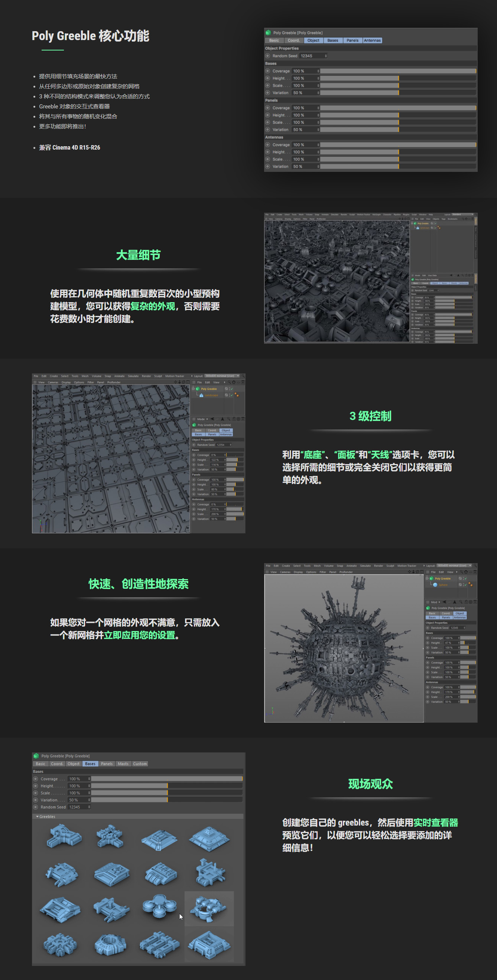
Task: Open Masts tab in Greebles browser panel
Action: (123, 764)
